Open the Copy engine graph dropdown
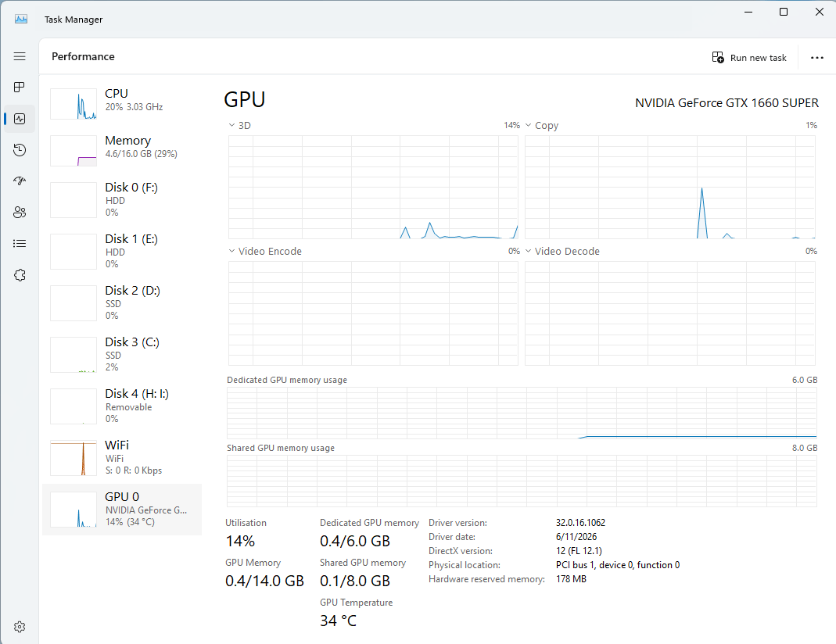This screenshot has width=836, height=644. 542,126
